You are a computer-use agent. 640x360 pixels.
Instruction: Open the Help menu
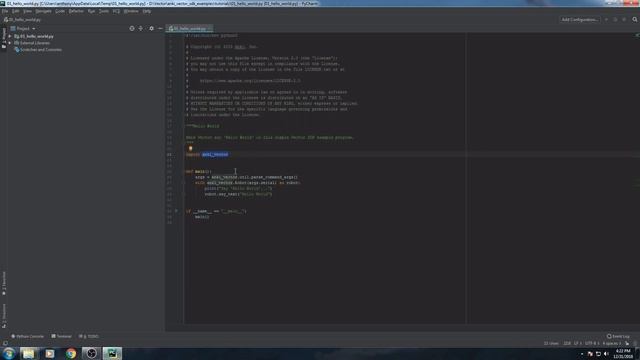pos(147,11)
